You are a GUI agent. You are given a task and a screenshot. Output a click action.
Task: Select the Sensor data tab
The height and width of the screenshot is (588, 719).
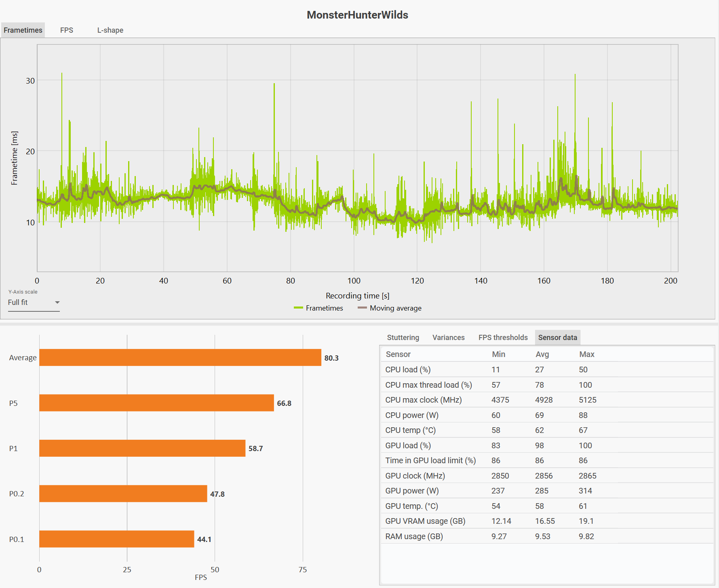point(558,338)
